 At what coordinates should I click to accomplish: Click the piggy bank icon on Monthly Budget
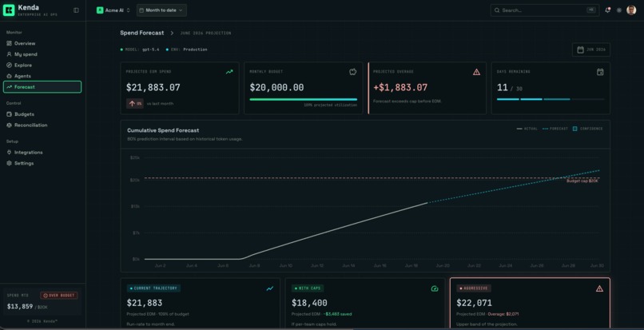pos(353,72)
